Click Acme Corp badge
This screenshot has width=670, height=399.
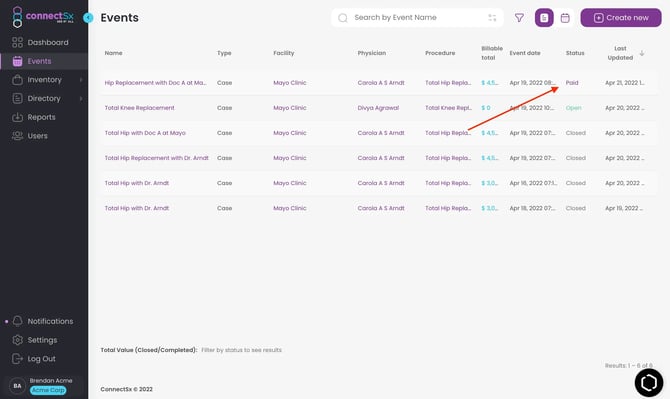(x=48, y=390)
